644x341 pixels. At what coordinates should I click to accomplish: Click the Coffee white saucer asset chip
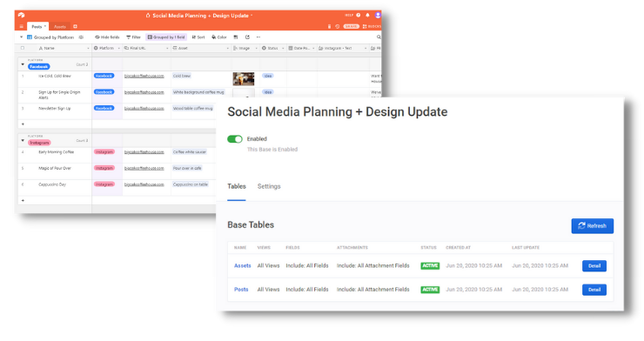click(x=190, y=152)
